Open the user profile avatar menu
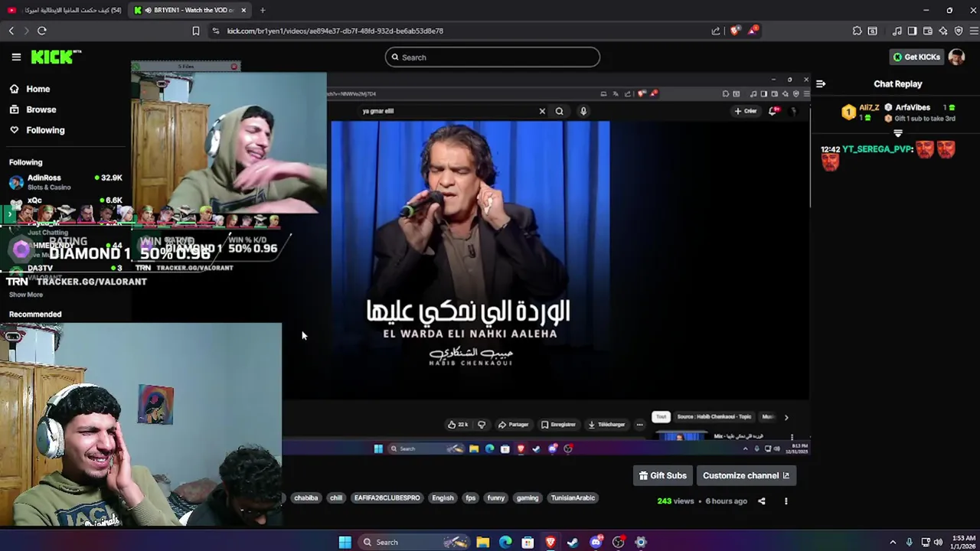Screen dimensions: 980x551 [x=956, y=57]
